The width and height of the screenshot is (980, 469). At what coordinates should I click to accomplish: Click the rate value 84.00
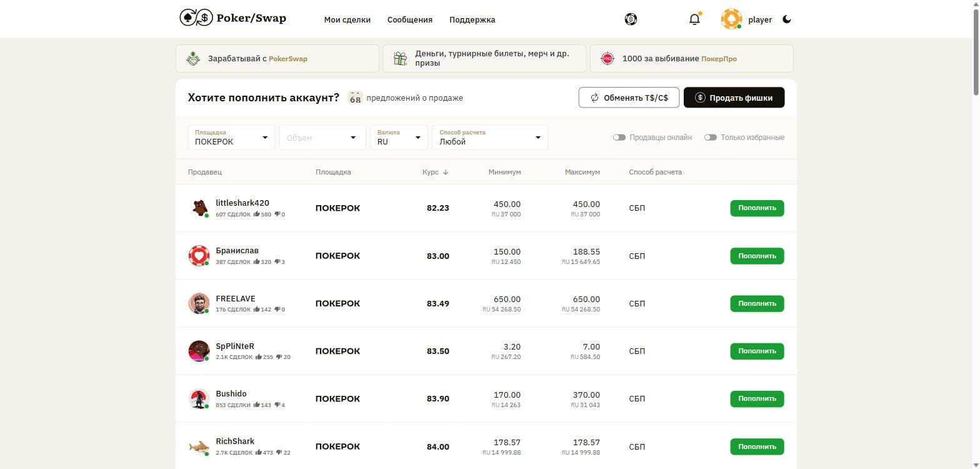point(438,446)
